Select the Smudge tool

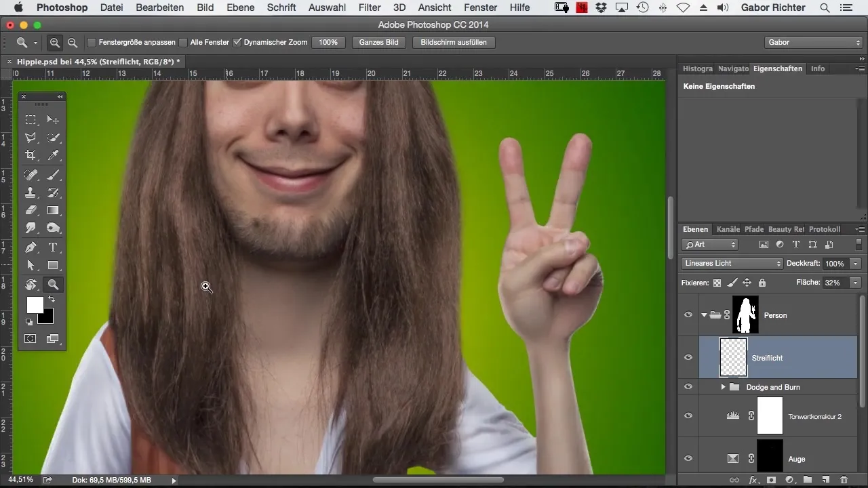tap(31, 228)
